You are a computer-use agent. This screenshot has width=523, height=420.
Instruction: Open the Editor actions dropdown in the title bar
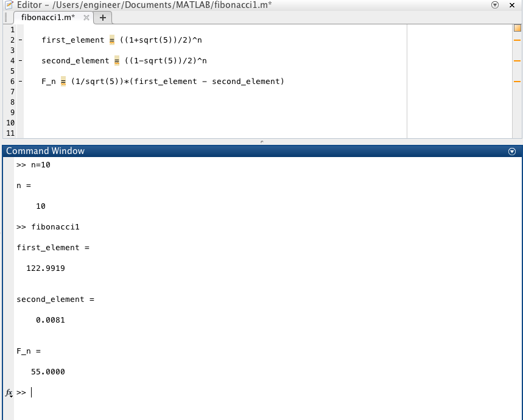pos(495,5)
